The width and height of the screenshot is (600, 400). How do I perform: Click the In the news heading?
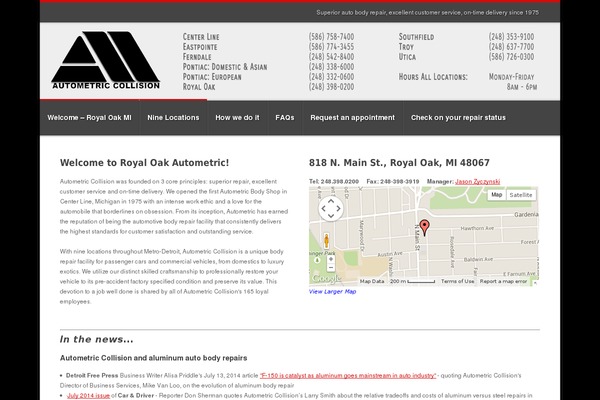click(x=96, y=339)
